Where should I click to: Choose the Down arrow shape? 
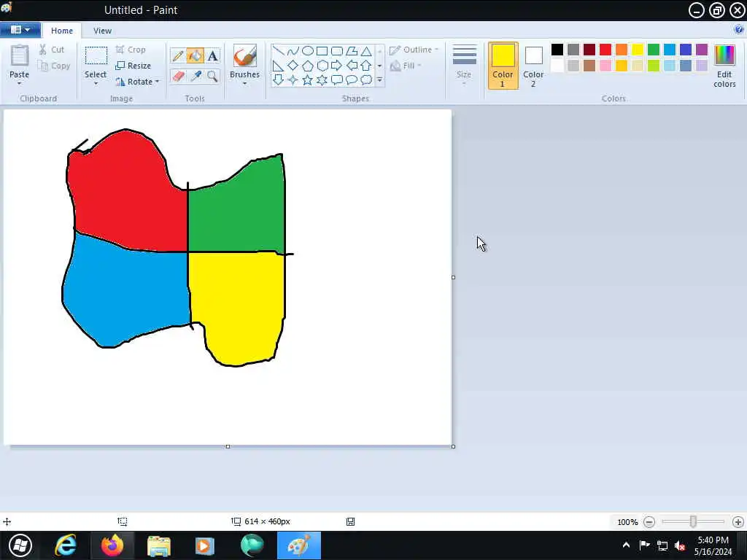pos(278,80)
